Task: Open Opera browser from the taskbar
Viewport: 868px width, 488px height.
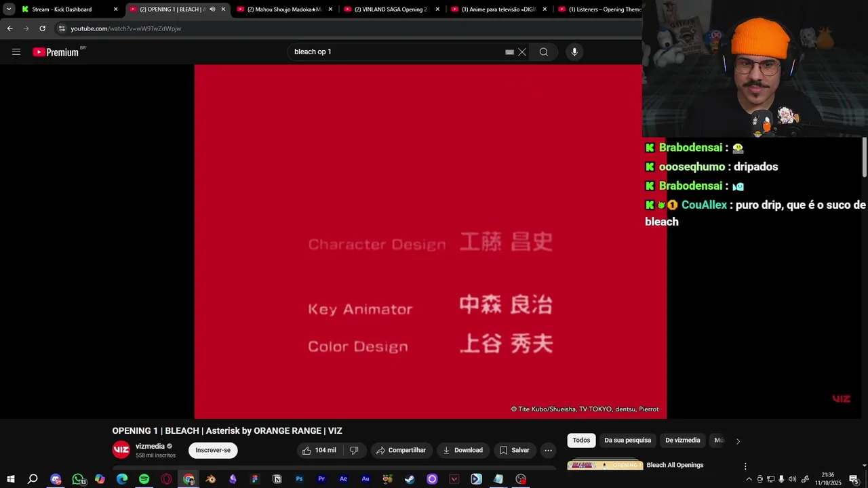Action: [x=166, y=479]
